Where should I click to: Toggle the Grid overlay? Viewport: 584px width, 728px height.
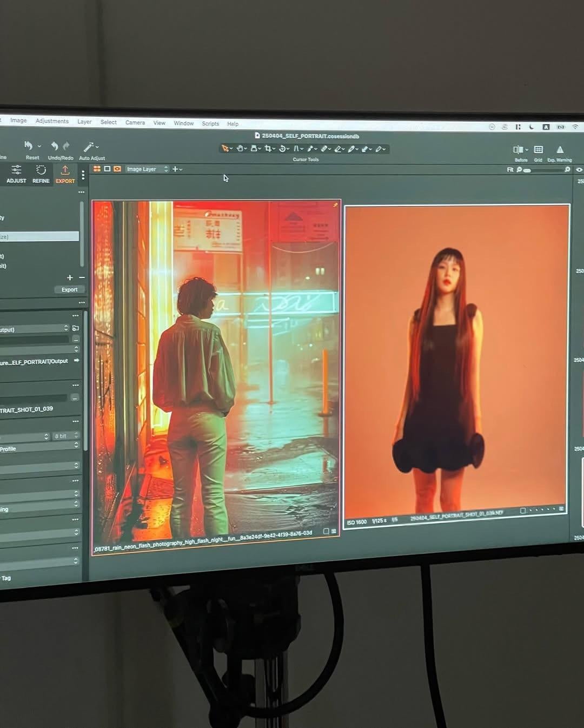pos(538,150)
